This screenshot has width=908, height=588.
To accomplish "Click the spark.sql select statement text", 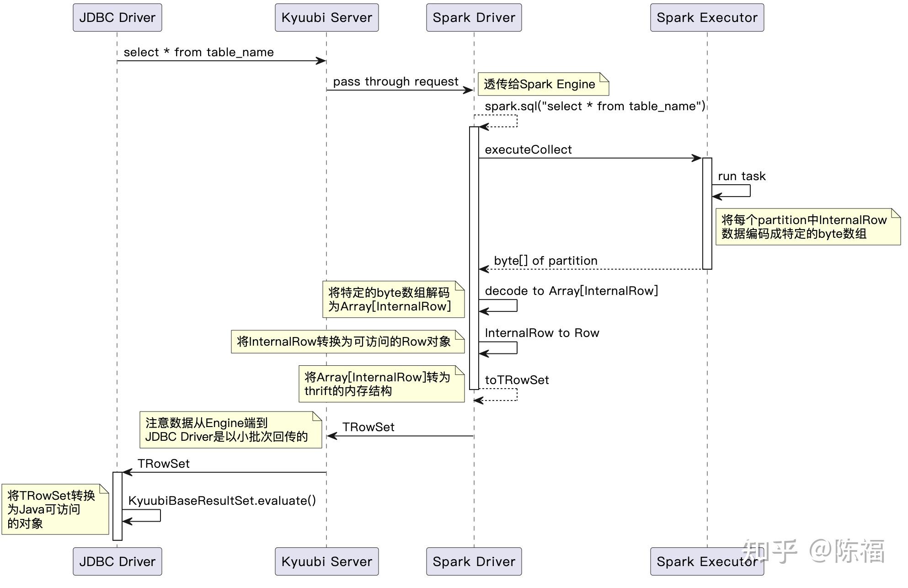I will coord(594,106).
